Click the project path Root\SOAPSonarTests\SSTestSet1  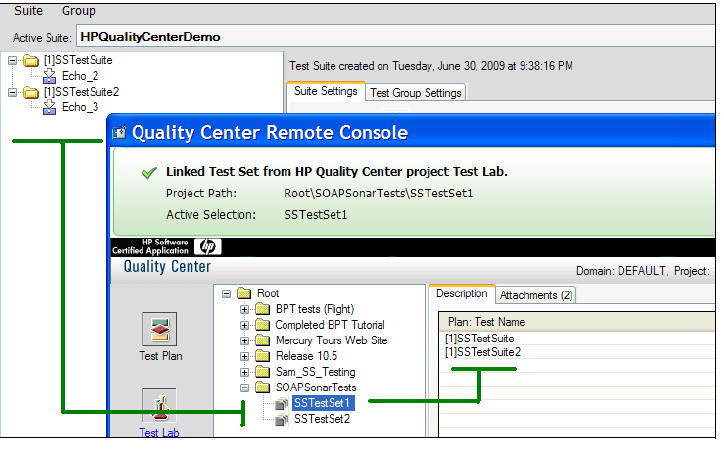tap(379, 194)
